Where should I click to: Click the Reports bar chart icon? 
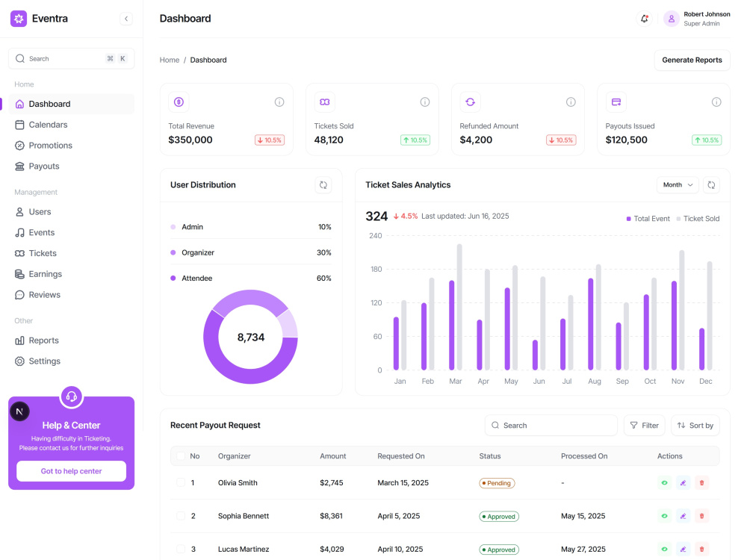[x=19, y=340]
